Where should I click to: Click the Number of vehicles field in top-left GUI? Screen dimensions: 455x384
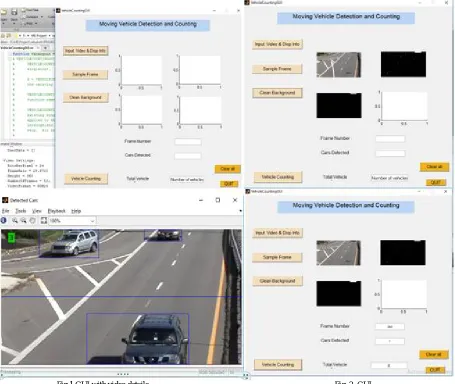pyautogui.click(x=187, y=179)
